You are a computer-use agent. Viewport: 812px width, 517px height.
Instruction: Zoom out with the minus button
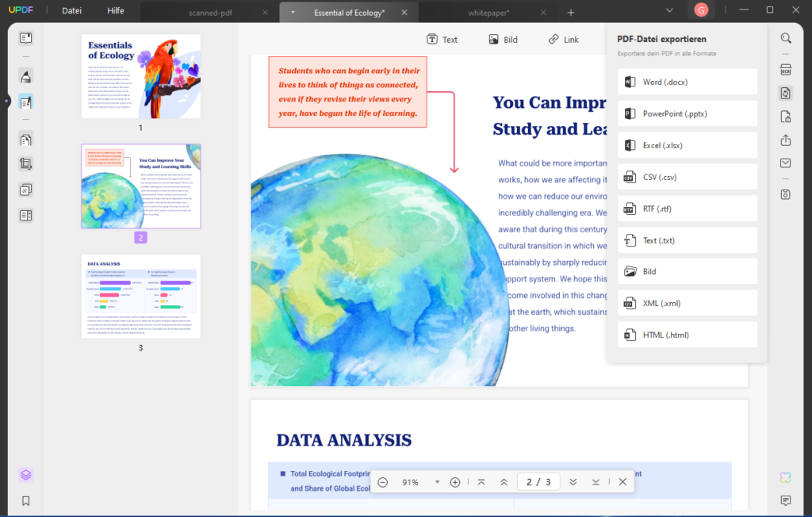[383, 482]
